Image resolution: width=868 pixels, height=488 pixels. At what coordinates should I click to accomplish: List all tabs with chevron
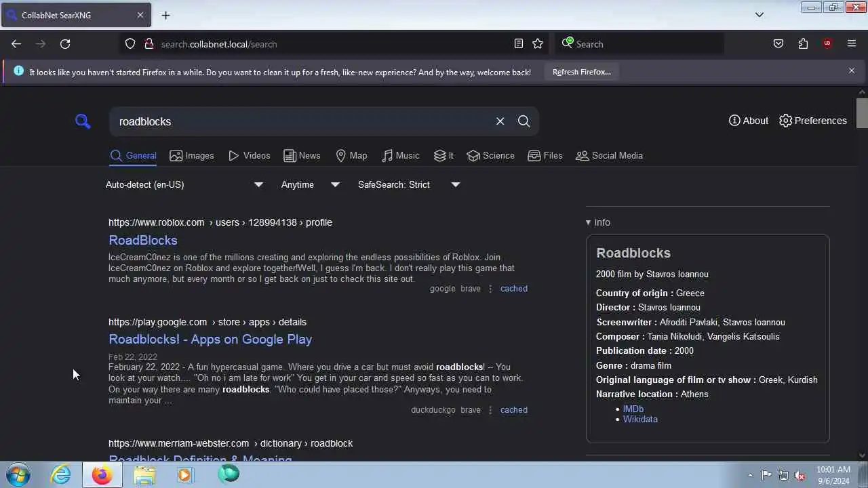tap(759, 15)
